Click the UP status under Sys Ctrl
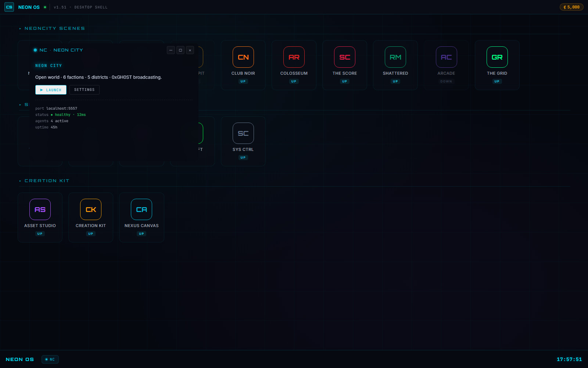 coord(243,158)
